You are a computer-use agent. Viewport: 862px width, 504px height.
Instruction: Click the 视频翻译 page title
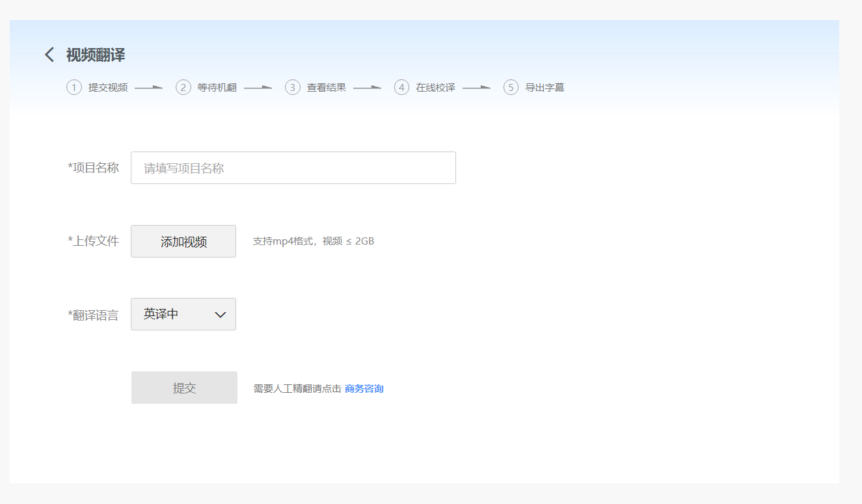tap(96, 55)
